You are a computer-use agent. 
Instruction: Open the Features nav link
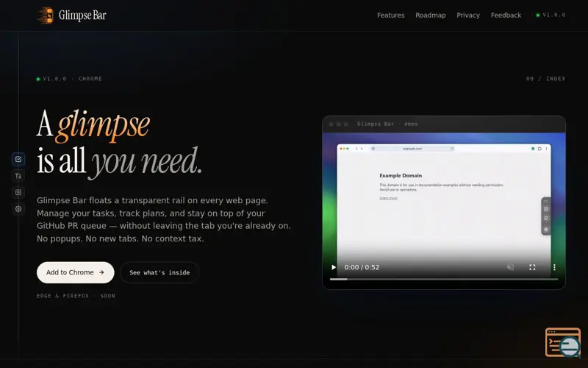[391, 15]
